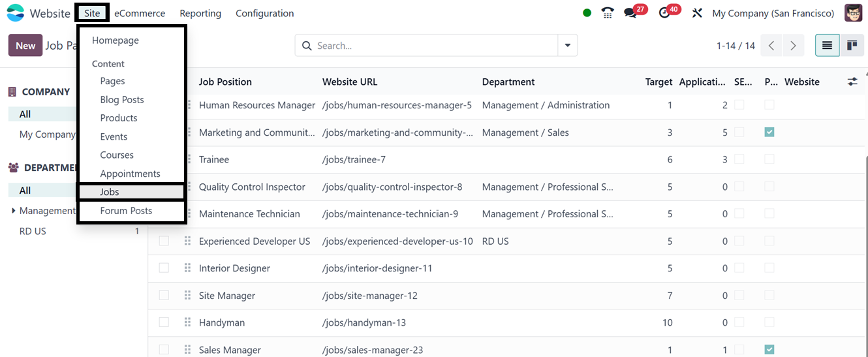Click the Odoo Website app logo
This screenshot has height=357, width=868.
point(16,13)
